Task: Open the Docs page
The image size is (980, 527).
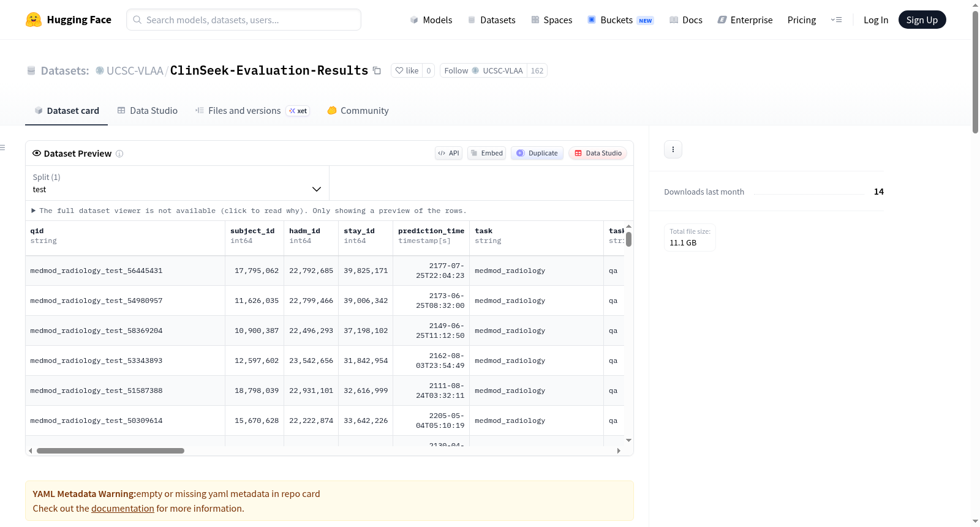Action: 686,20
